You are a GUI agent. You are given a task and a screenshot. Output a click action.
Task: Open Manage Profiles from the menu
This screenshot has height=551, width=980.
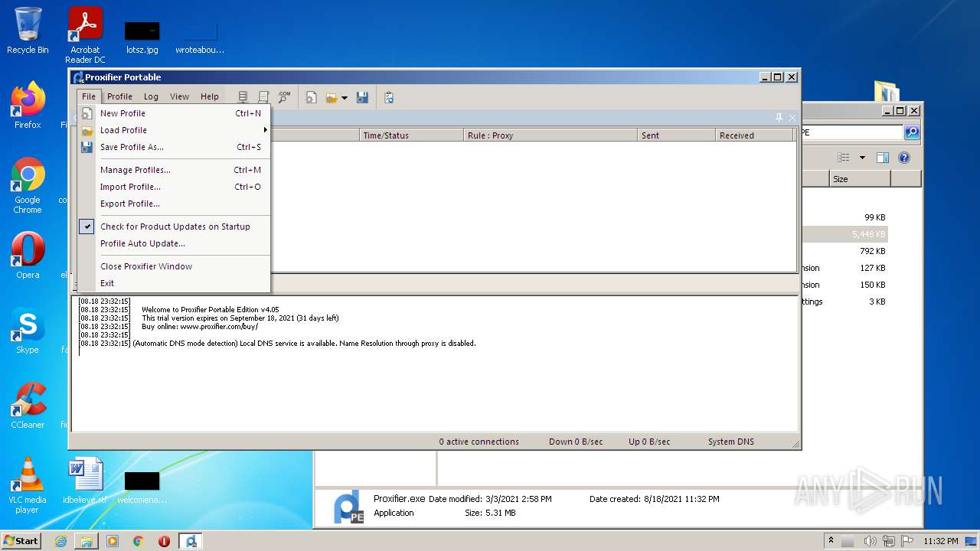click(174, 170)
